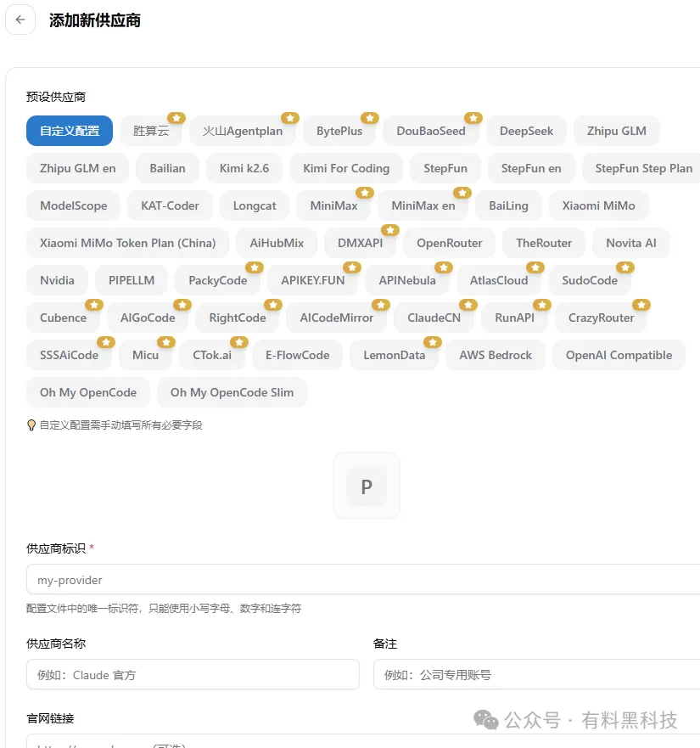Select the PackyCode preset

(x=218, y=280)
